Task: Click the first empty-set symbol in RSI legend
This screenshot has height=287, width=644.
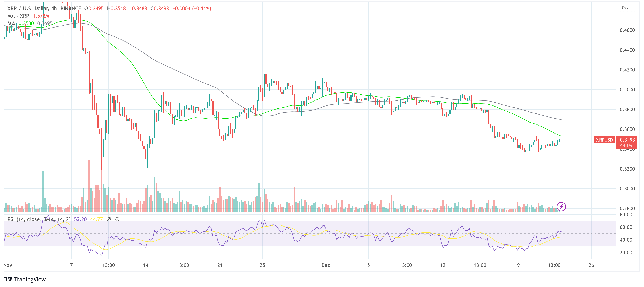Action: (109, 219)
